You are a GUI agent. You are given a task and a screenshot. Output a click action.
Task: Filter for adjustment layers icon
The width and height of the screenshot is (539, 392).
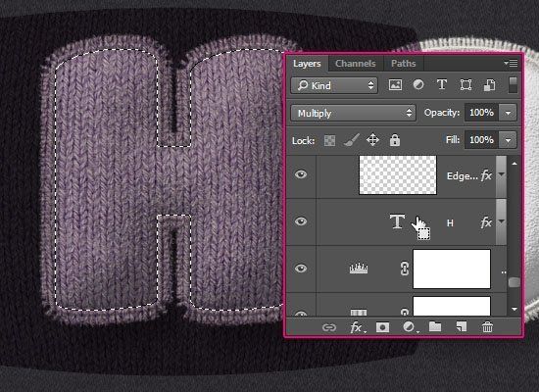[x=418, y=85]
